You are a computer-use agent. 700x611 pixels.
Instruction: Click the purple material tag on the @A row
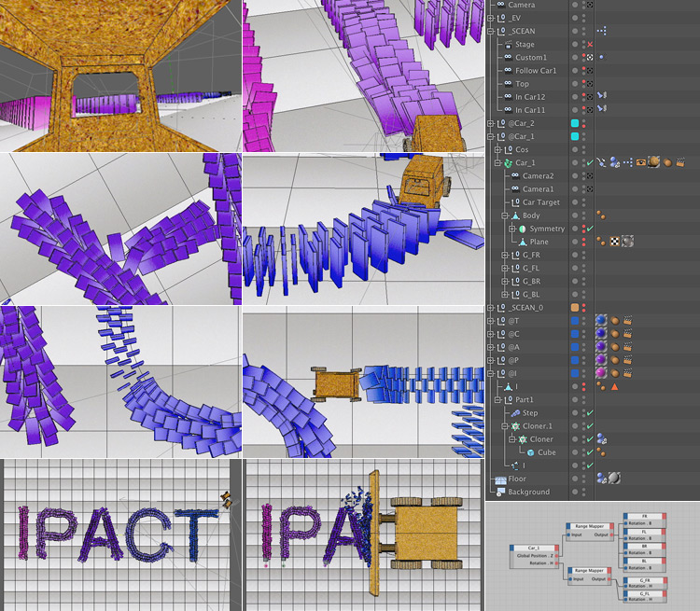[601, 347]
